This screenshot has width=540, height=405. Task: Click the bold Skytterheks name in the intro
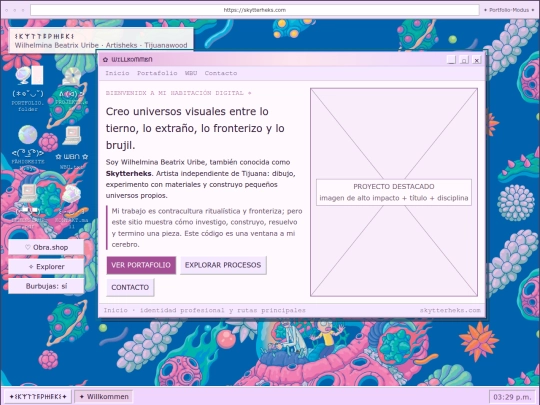(x=128, y=173)
